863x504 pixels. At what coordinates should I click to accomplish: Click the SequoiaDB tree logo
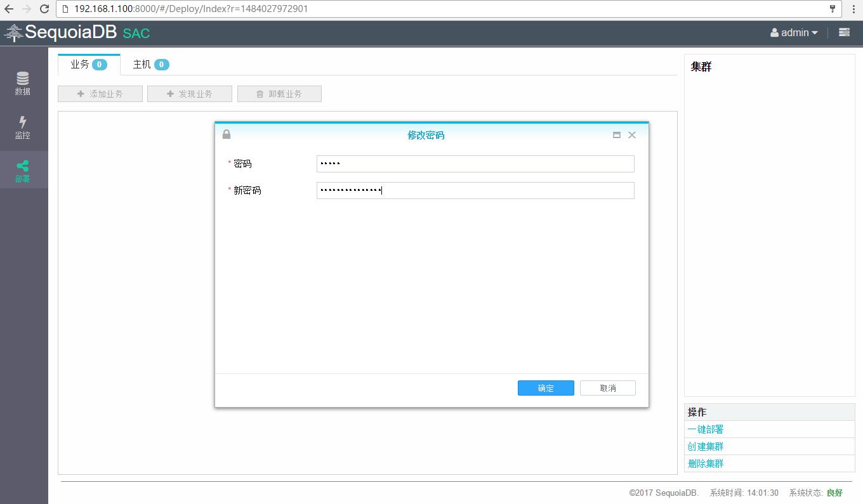coord(13,33)
